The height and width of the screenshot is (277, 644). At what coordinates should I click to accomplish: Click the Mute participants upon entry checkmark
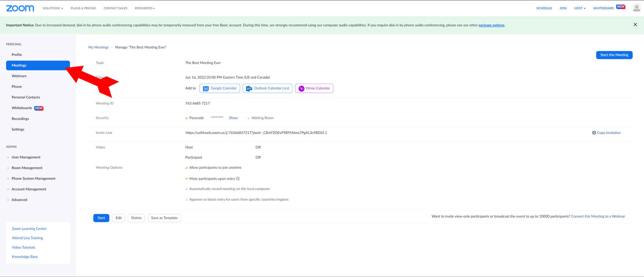(x=186, y=179)
